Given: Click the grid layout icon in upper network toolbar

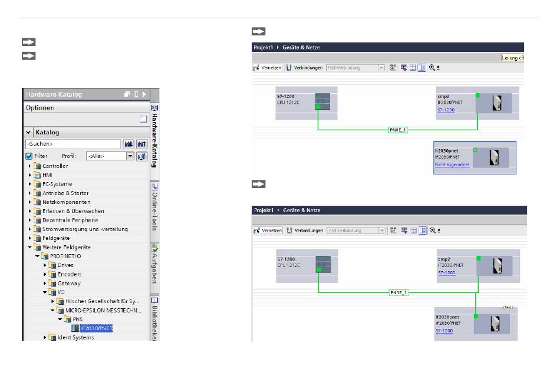Looking at the screenshot, I should (x=413, y=67).
